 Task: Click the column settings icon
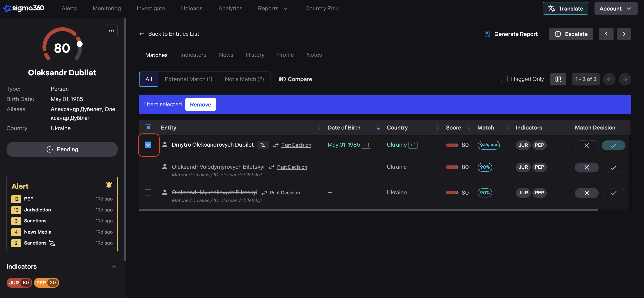(x=558, y=79)
